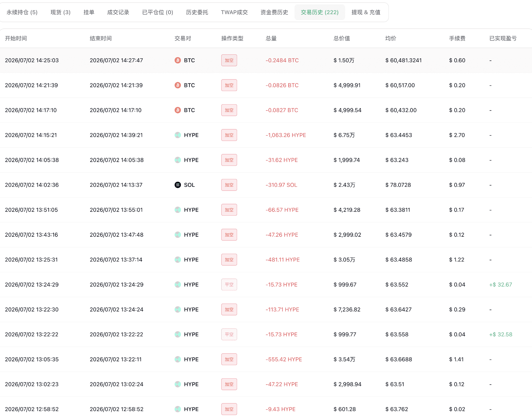Image resolution: width=532 pixels, height=416 pixels.
Task: Click the amount -481.11 HYPE
Action: tap(283, 260)
